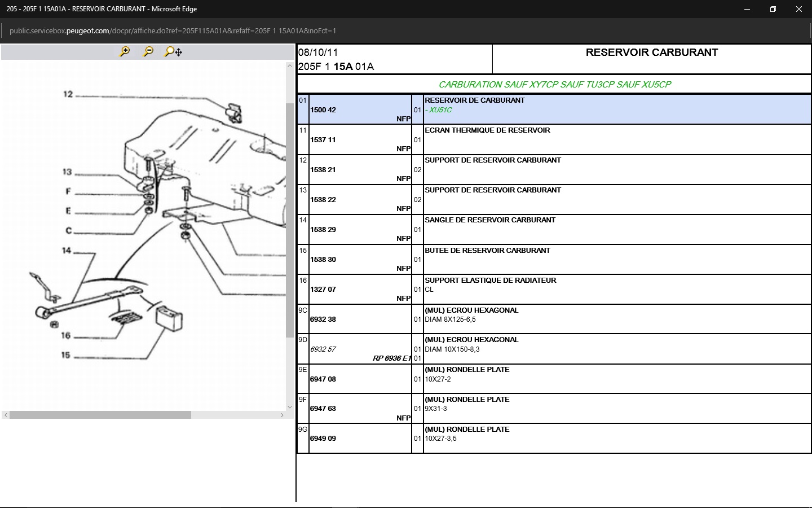Click part number 6949 09 flat washer
Viewport: 812px width, 508px height.
click(x=323, y=439)
